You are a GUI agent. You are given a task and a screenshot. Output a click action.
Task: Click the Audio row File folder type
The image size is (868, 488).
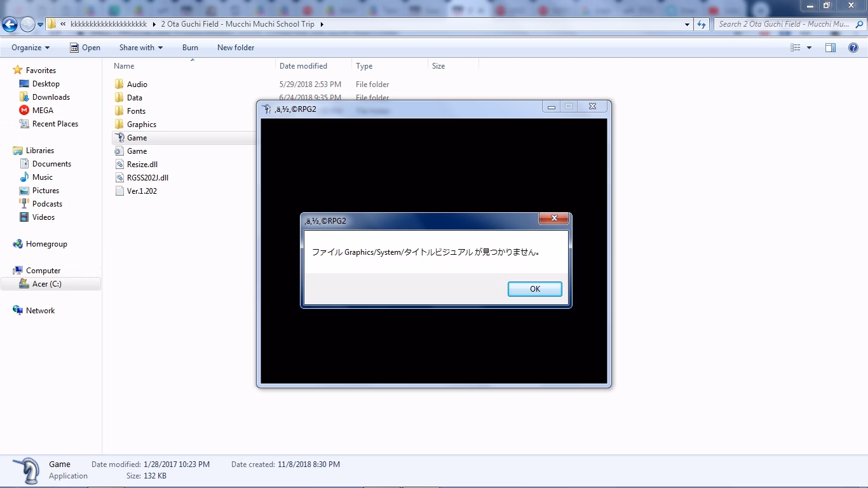coord(372,85)
